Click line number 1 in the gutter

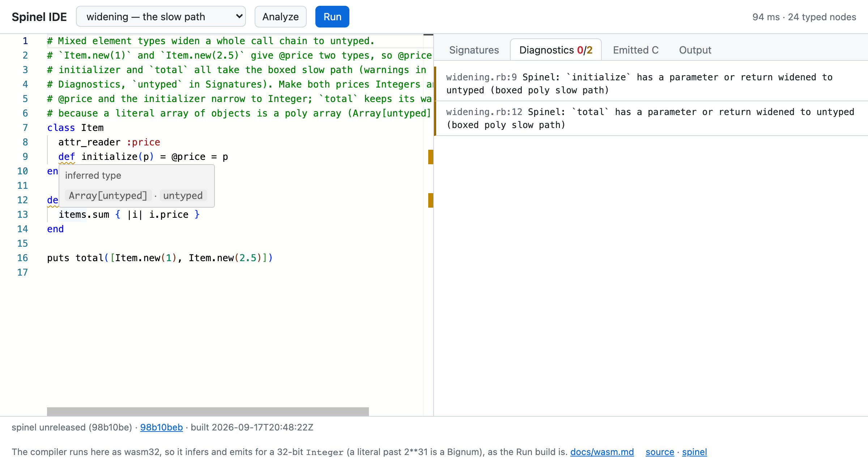(25, 41)
